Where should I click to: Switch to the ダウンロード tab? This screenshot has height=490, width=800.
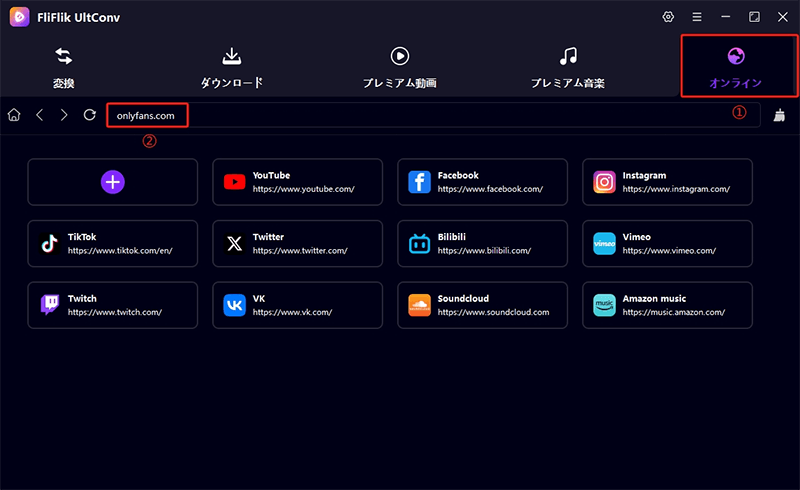click(x=231, y=67)
